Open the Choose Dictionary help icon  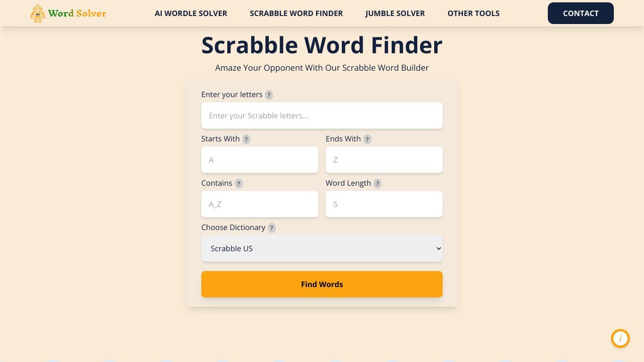coord(272,228)
